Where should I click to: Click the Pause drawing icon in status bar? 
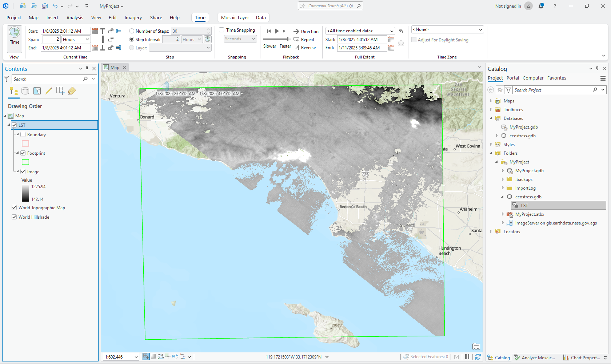tap(467, 357)
